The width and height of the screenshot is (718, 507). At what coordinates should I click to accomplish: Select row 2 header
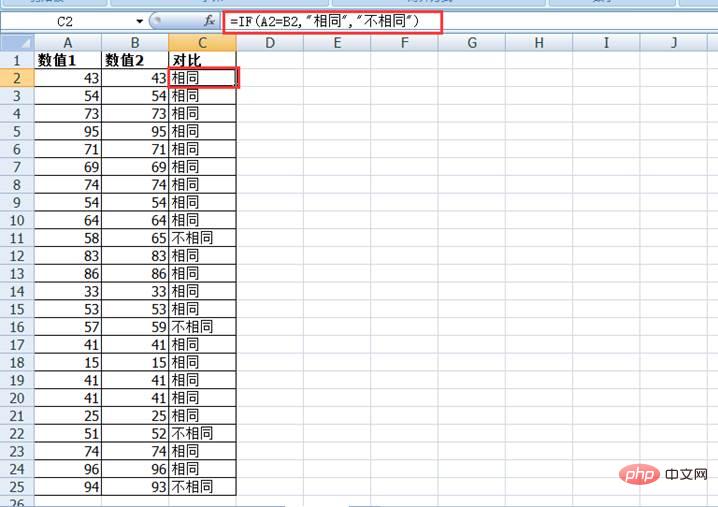pyautogui.click(x=17, y=78)
